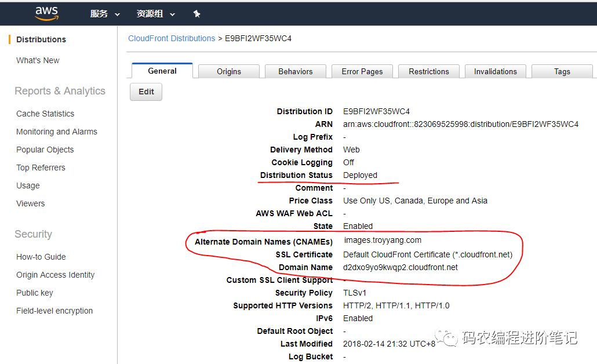Image resolution: width=597 pixels, height=364 pixels.
Task: Go to Monitoring and Alarms
Action: click(57, 132)
